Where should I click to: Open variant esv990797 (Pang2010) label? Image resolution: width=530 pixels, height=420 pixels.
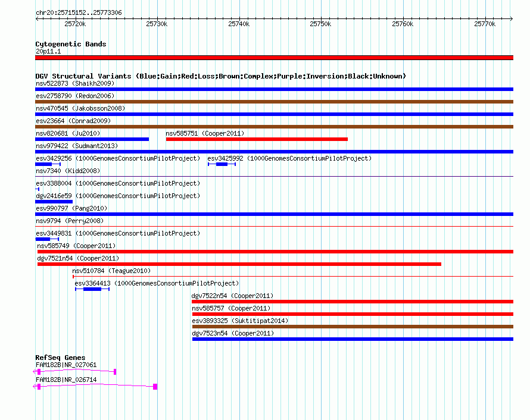pos(71,208)
